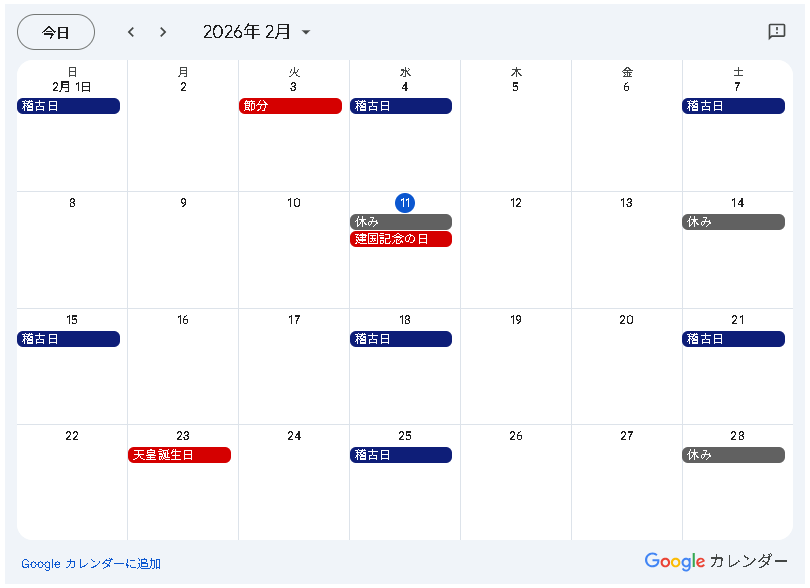
Task: Open the 天皇誕生日 event on the 23rd
Action: [179, 455]
